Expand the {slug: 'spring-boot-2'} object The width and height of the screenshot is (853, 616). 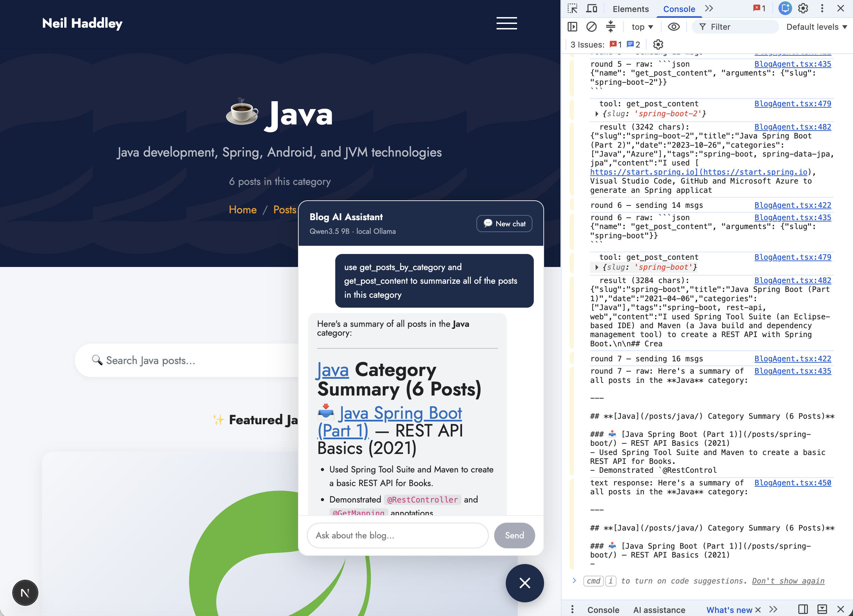pos(596,113)
